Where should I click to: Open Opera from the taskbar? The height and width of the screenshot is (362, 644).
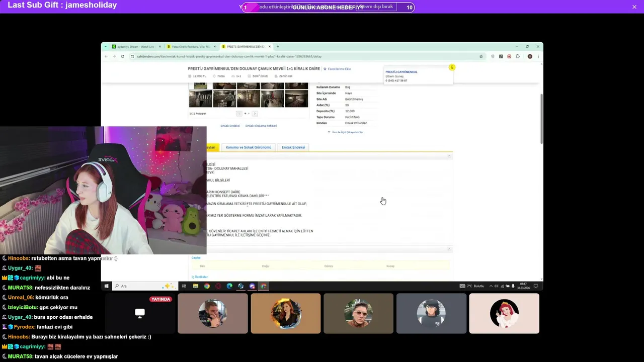tap(218, 286)
